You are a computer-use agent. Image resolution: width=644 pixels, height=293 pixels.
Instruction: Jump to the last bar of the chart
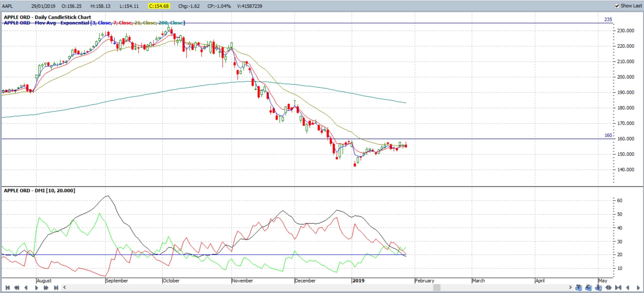[x=56, y=287]
